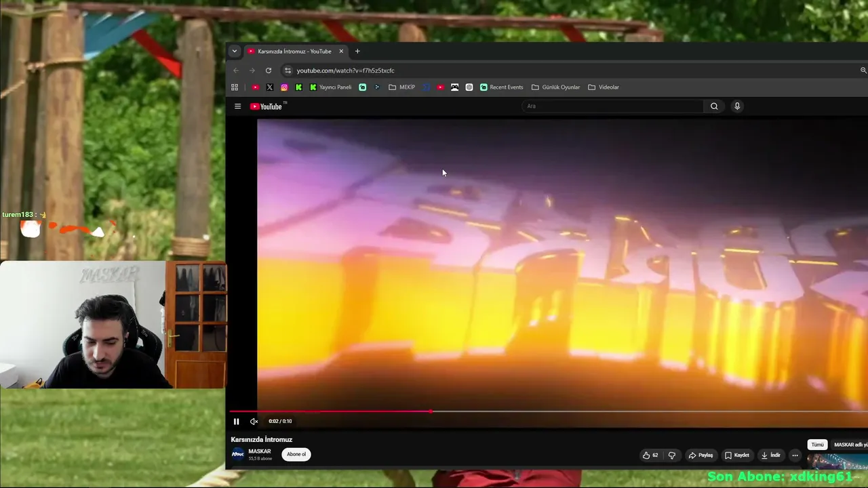The width and height of the screenshot is (868, 488).
Task: Like the video with thumbs up
Action: (650, 455)
